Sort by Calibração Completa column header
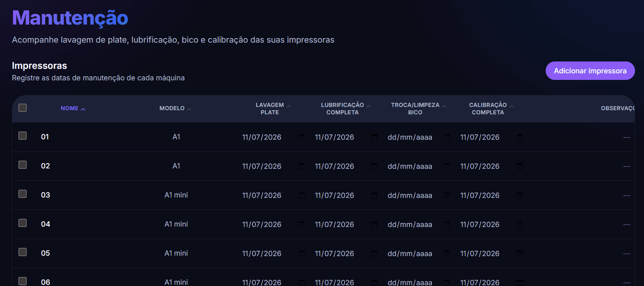The width and height of the screenshot is (644, 286). (491, 109)
